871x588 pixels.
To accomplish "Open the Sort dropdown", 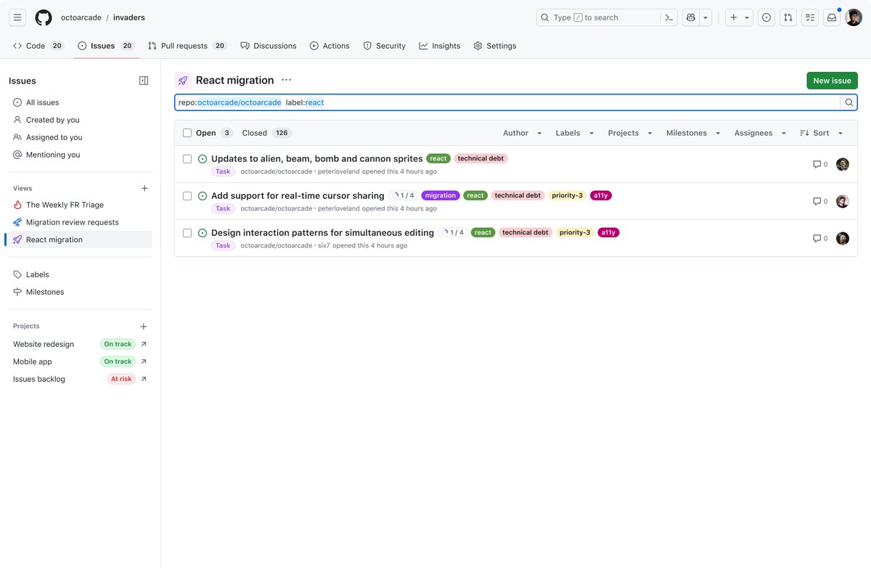I will 822,133.
